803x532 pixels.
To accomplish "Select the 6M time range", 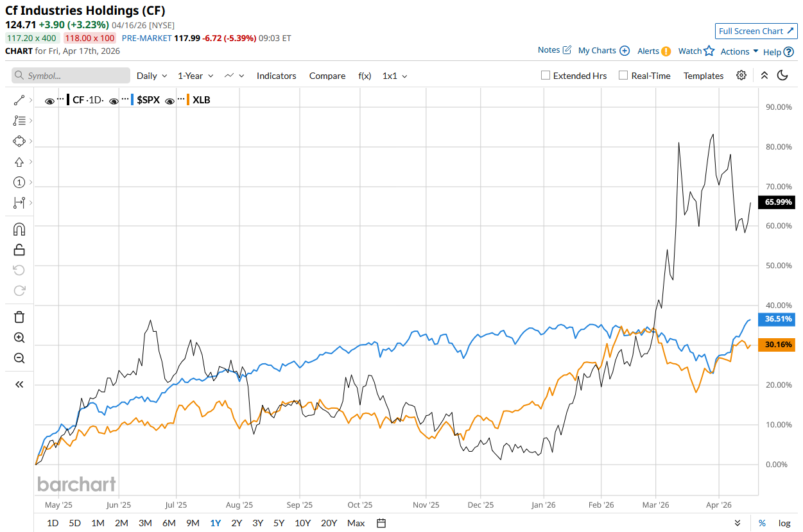I will (x=169, y=523).
